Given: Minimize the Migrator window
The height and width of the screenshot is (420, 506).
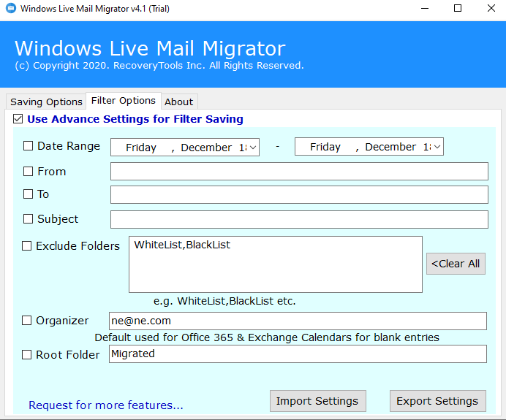Looking at the screenshot, I should [425, 8].
